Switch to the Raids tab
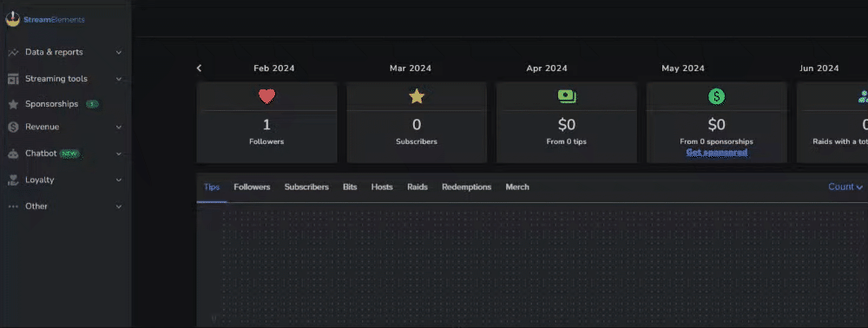This screenshot has height=328, width=868. [418, 187]
